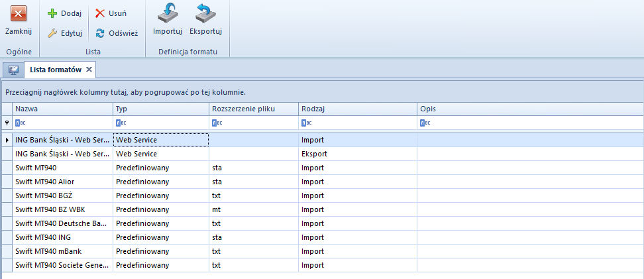Click the red Zamknij close icon
Screen dimensions: 644x279
pos(18,13)
